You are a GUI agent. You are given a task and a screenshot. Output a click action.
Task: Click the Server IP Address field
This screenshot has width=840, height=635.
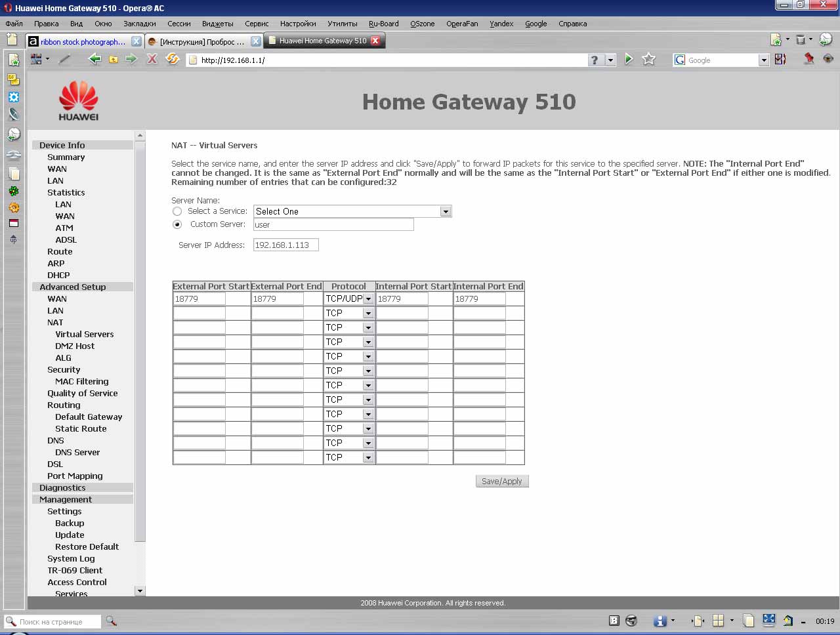(x=285, y=245)
